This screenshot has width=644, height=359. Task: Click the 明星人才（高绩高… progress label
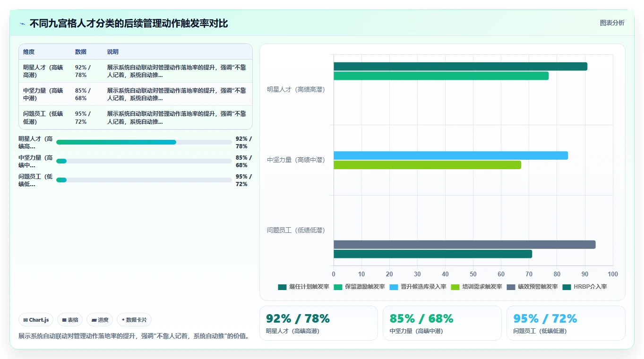(35, 142)
